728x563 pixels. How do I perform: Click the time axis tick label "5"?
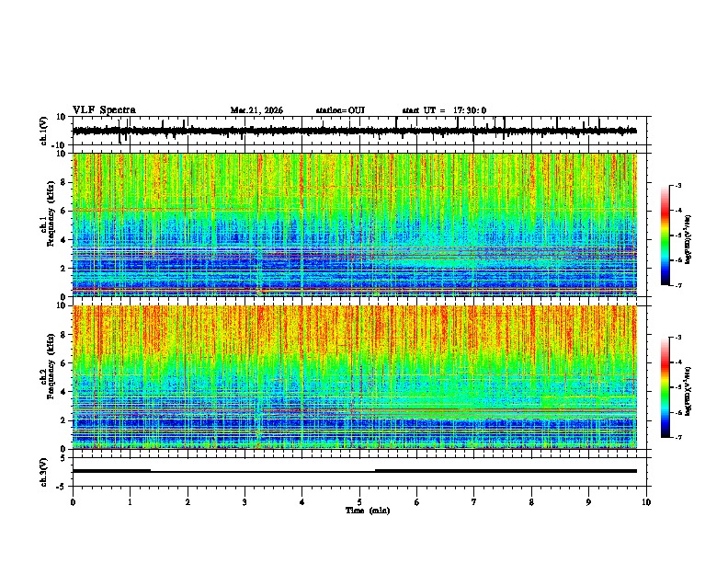tap(359, 502)
